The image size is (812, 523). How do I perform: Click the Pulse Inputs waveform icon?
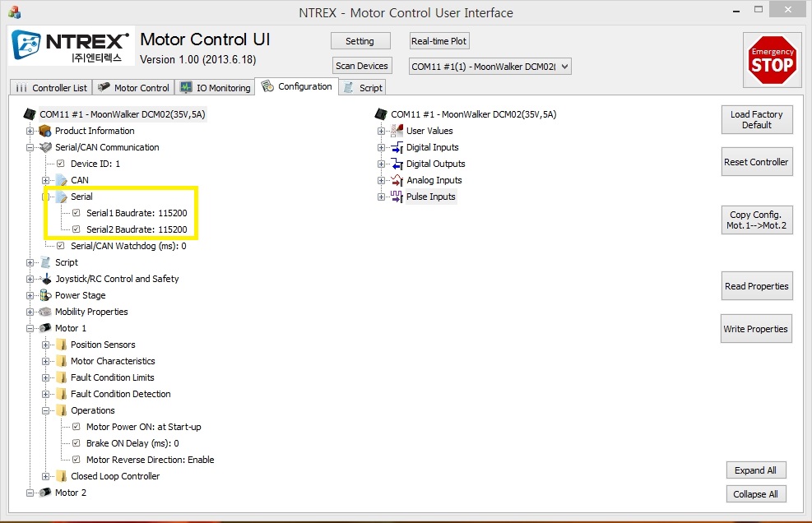pyautogui.click(x=397, y=197)
